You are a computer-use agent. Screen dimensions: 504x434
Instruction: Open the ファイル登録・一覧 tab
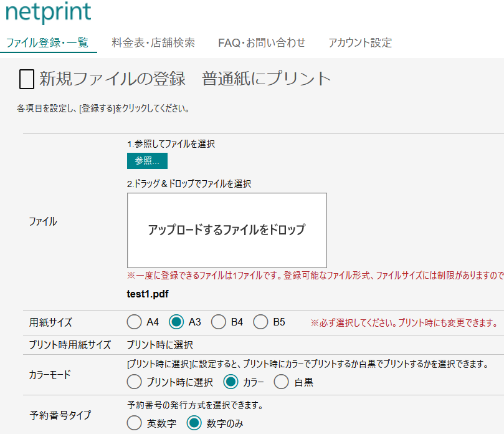coord(47,42)
